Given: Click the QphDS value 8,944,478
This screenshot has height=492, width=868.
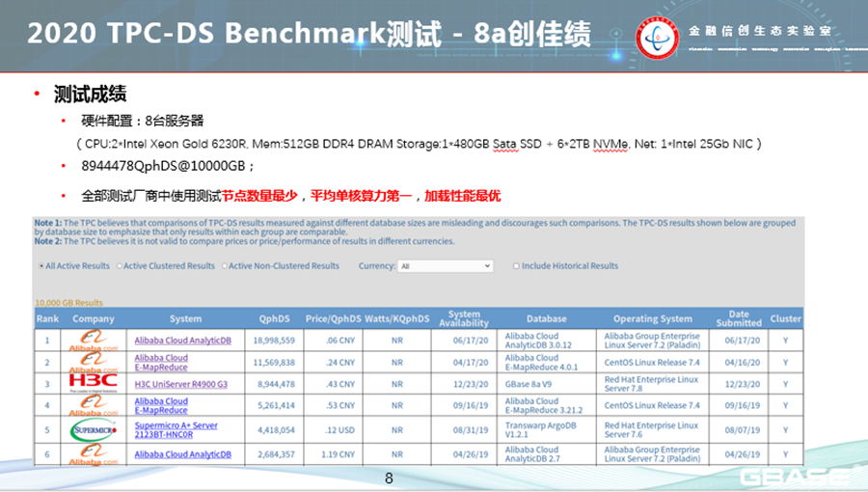Looking at the screenshot, I should tap(276, 384).
